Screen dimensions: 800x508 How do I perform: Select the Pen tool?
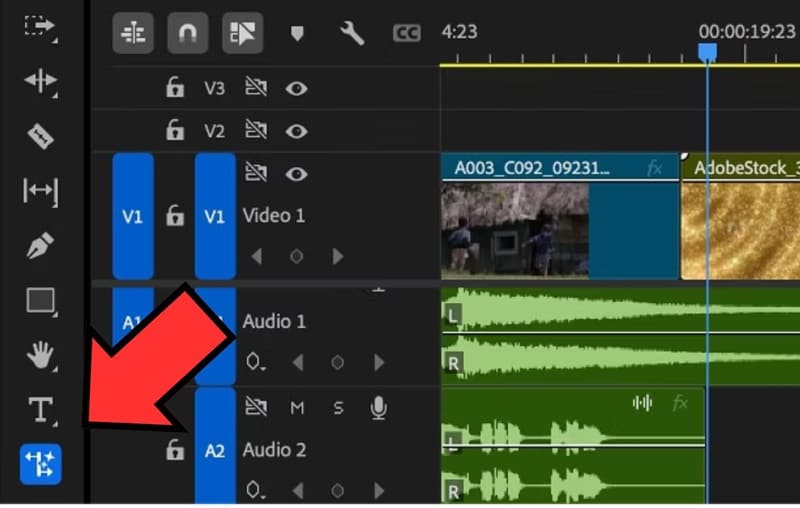pos(40,245)
